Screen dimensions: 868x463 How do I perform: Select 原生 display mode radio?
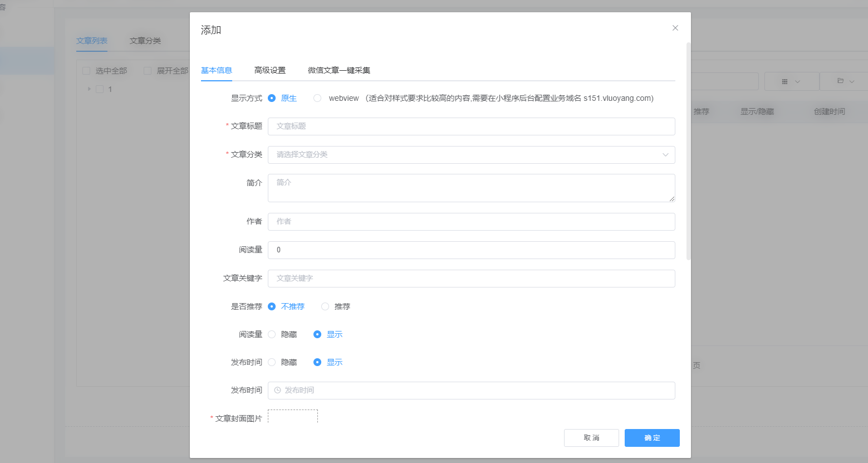coord(272,98)
